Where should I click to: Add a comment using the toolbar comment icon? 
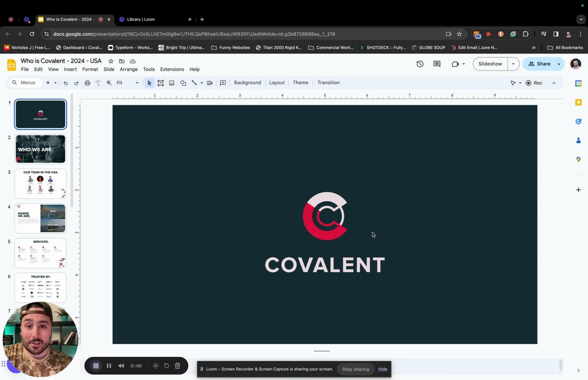223,83
